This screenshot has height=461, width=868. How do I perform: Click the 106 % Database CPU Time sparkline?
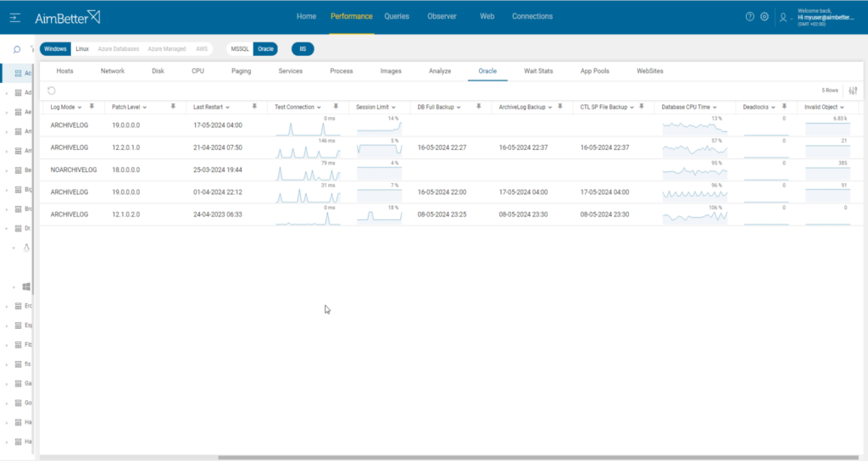pos(695,216)
